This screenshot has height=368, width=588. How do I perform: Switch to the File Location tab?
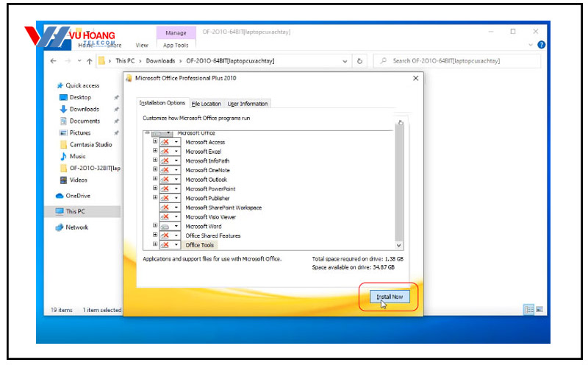point(206,104)
